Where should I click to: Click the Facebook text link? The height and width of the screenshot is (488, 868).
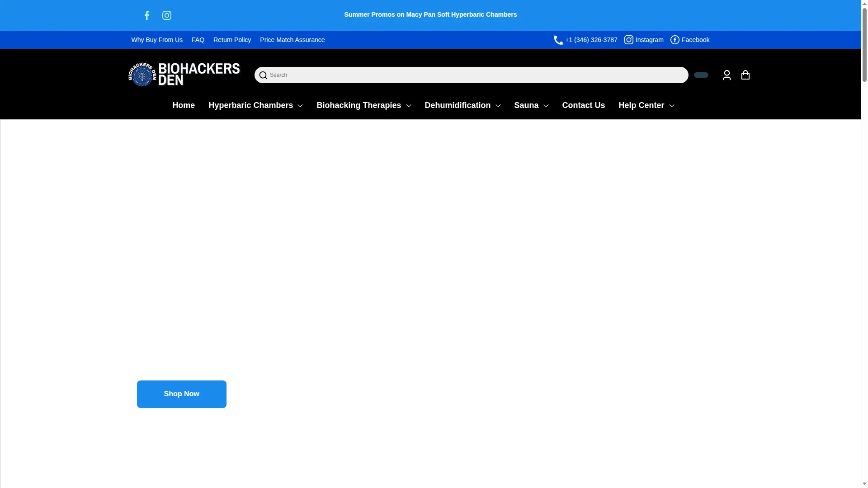tap(695, 40)
